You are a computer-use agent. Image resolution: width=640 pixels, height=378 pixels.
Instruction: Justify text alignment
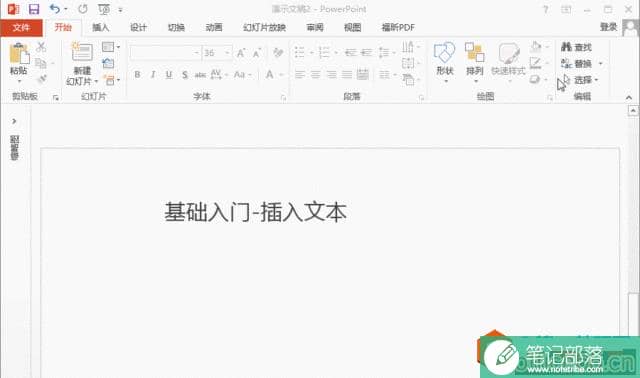347,74
